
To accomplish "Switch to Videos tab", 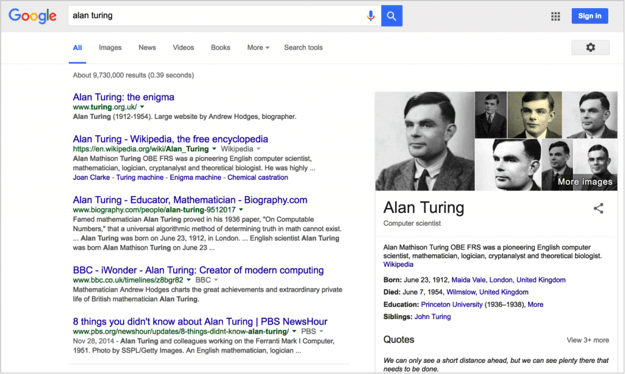I will pyautogui.click(x=183, y=47).
